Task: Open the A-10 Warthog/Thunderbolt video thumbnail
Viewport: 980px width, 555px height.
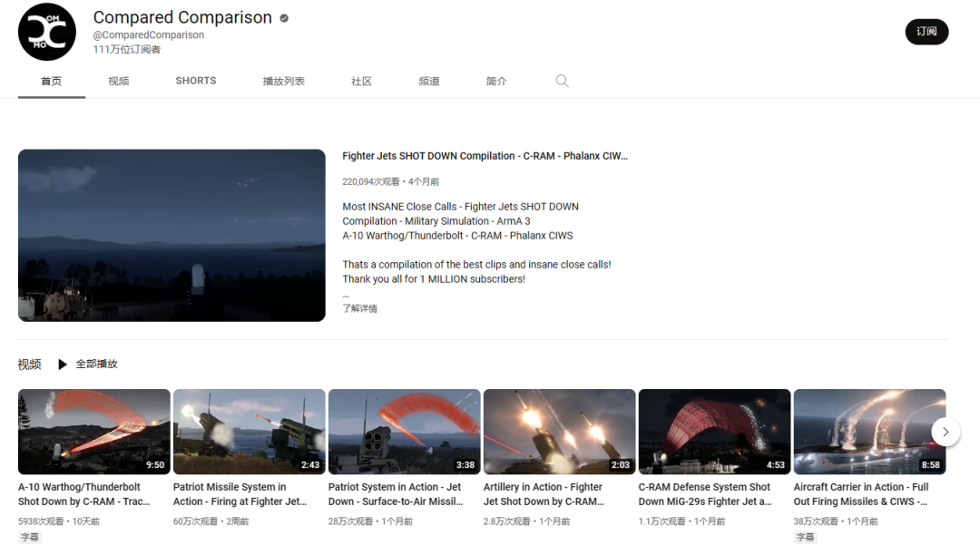Action: click(93, 432)
